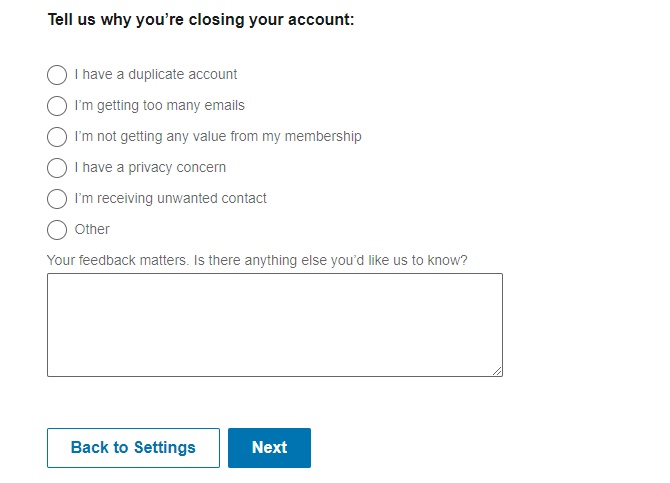Select "I'm receiving unwanted contact" radio button
Screen dimensions: 670x483
(x=57, y=199)
